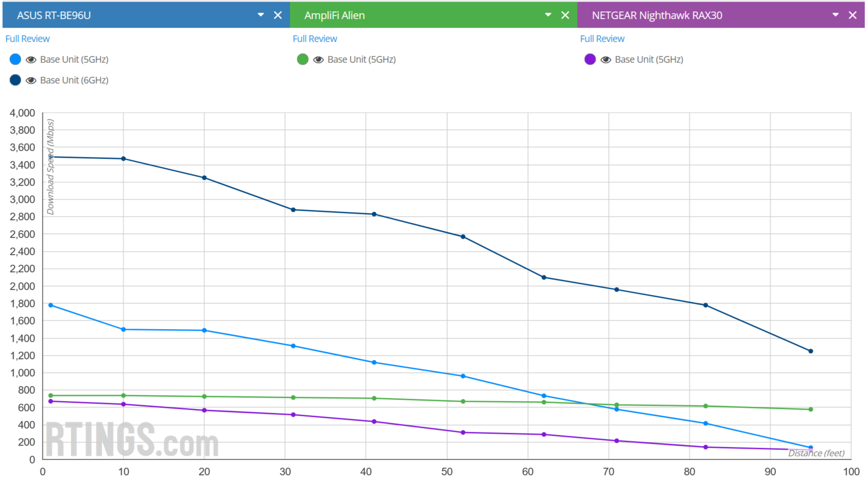Click green AmpliFi 5GHz color swatch
Viewport: 868px width, 488px height.
(303, 59)
